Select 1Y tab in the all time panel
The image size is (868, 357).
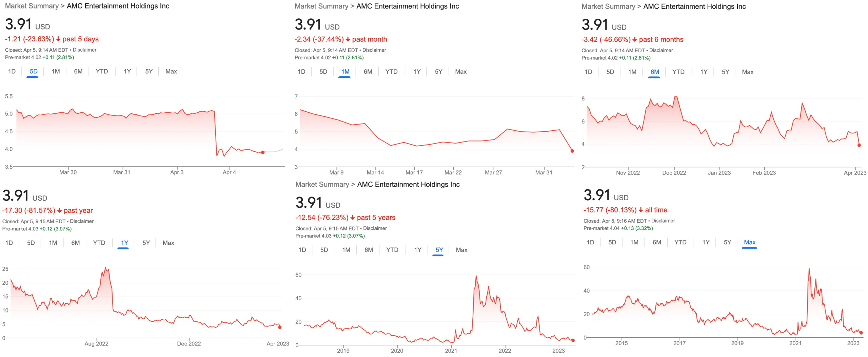[x=706, y=242]
